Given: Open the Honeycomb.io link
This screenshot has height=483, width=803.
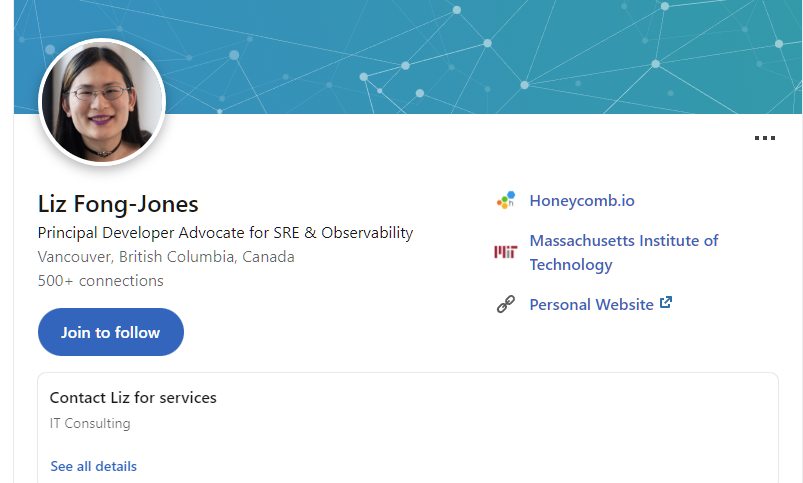Looking at the screenshot, I should point(582,201).
